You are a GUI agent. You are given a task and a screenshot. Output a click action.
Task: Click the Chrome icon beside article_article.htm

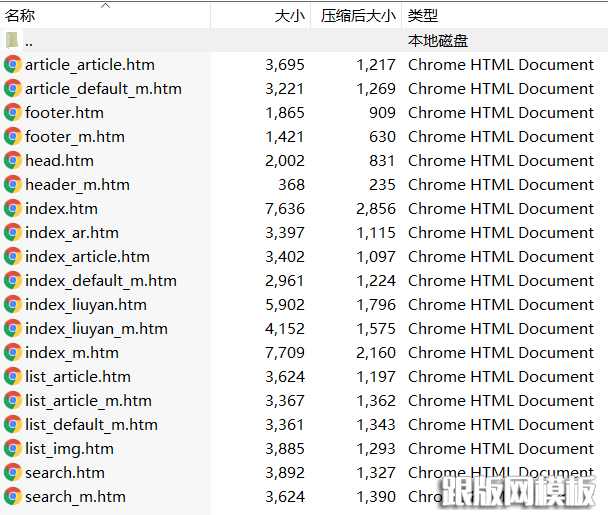point(13,64)
